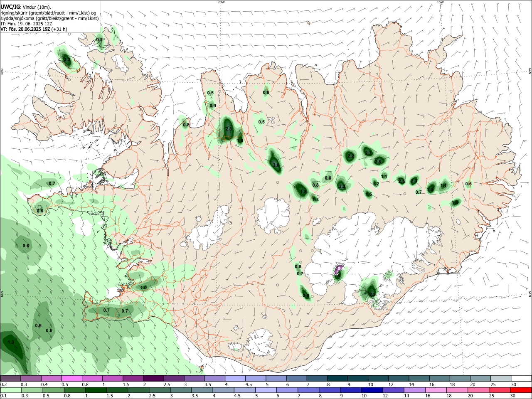Click the 1.8 precipitation value on the map

pos(303,192)
